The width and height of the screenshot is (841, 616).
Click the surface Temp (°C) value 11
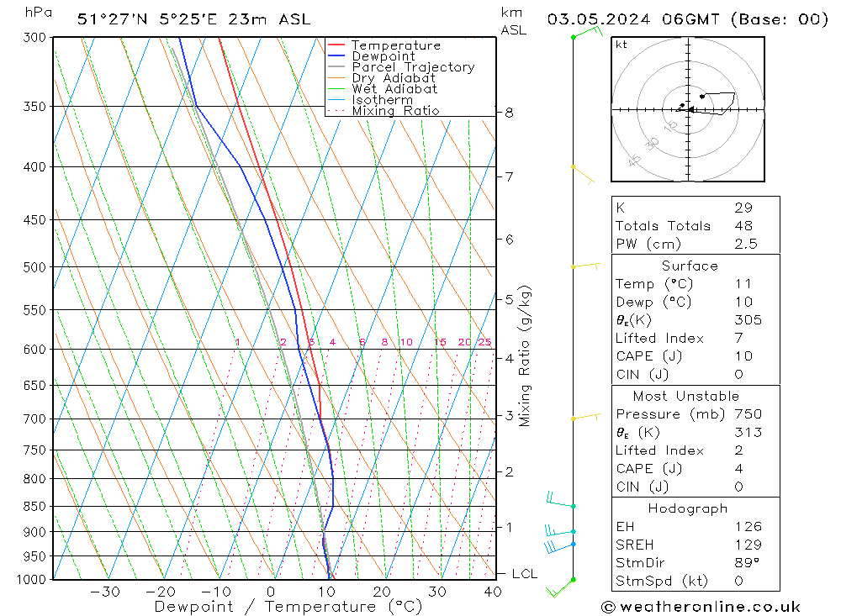pyautogui.click(x=743, y=284)
